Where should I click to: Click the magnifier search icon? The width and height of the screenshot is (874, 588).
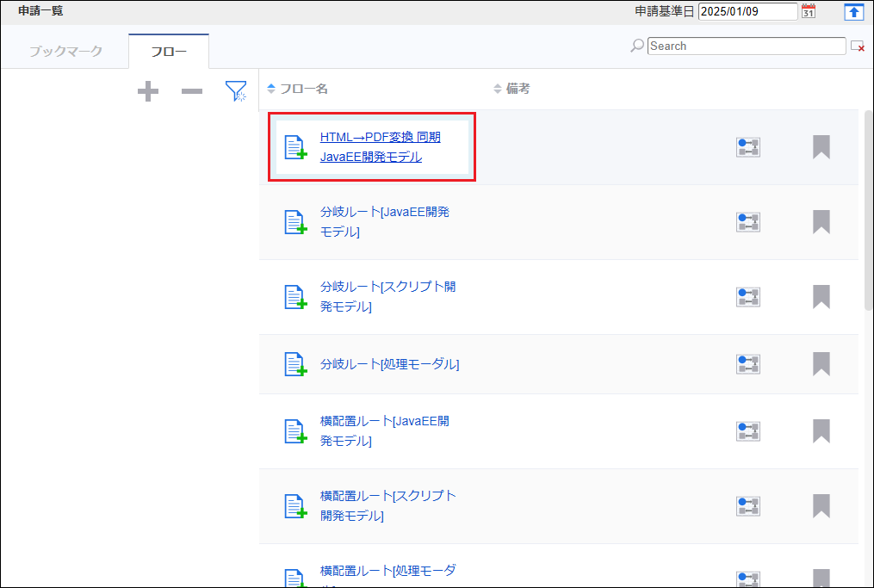(x=637, y=46)
